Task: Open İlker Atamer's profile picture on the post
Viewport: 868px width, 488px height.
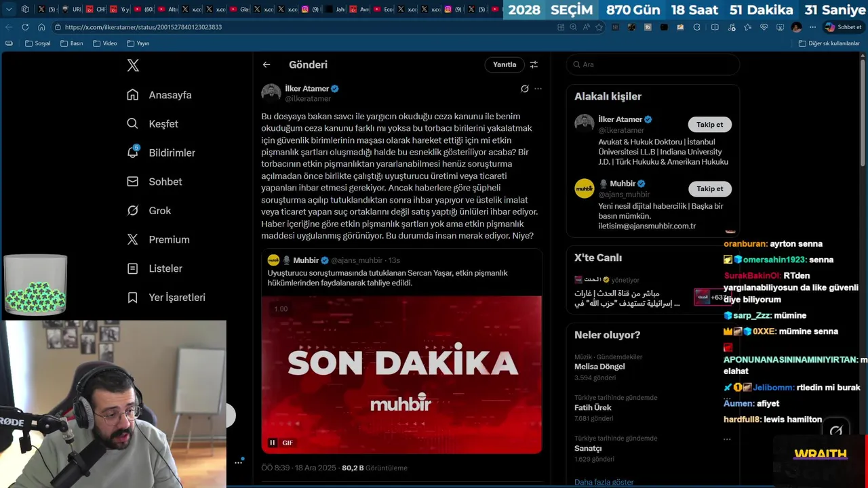Action: pyautogui.click(x=271, y=93)
